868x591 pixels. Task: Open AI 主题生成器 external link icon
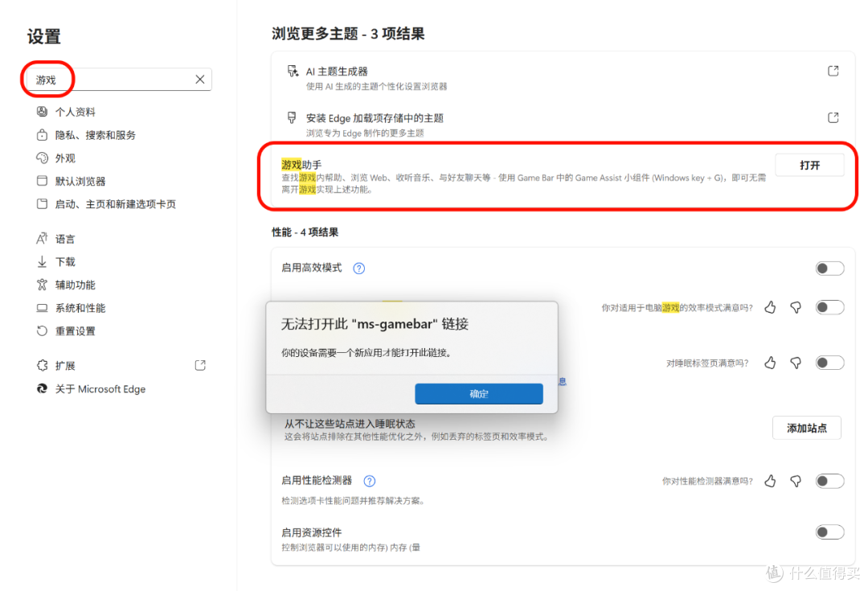(833, 71)
